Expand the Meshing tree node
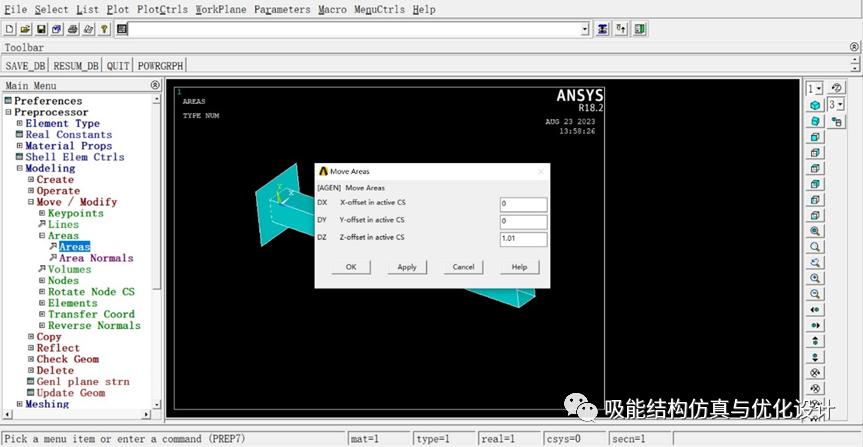 click(x=19, y=404)
